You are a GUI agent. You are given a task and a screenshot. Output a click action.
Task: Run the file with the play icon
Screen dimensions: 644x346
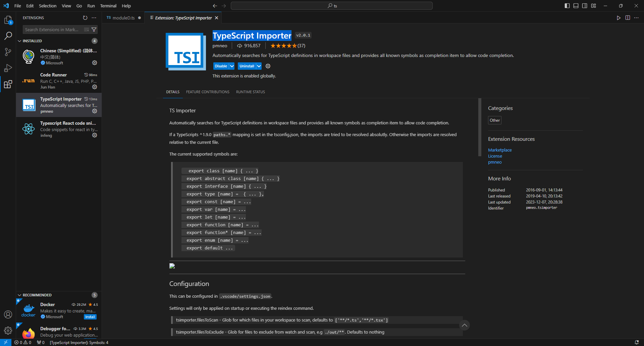[619, 18]
